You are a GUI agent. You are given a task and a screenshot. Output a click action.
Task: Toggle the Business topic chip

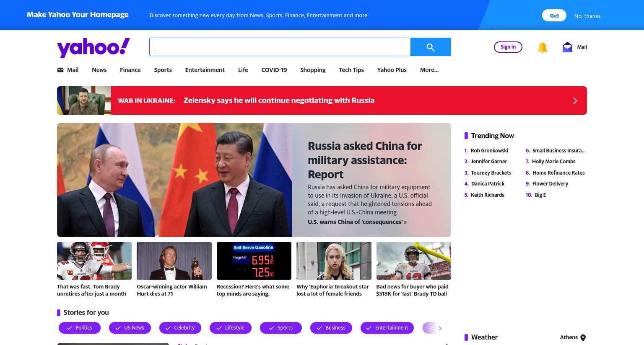[x=331, y=328]
